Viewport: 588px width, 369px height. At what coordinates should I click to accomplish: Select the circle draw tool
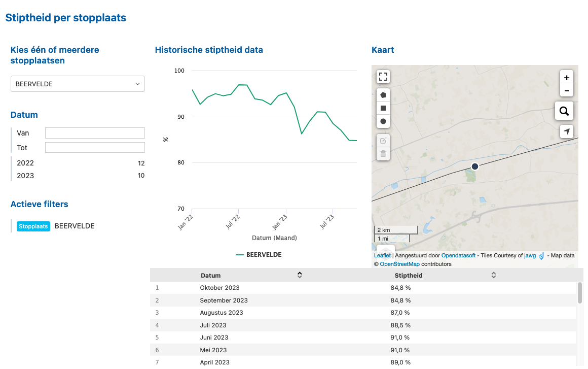pos(383,121)
